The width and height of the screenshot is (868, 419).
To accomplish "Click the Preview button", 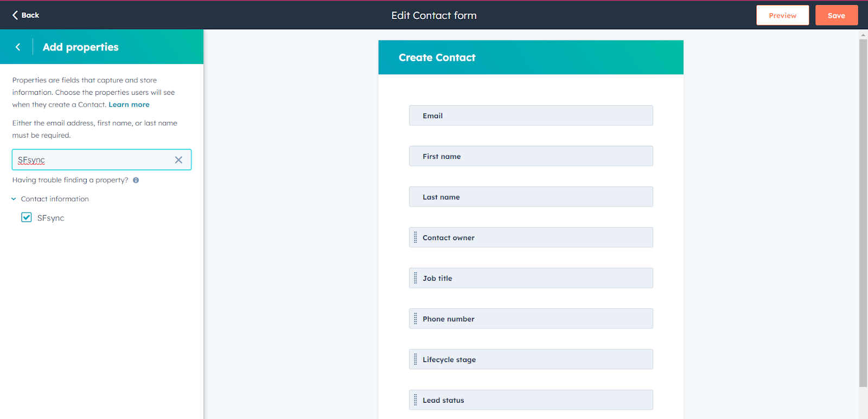I will tap(782, 15).
